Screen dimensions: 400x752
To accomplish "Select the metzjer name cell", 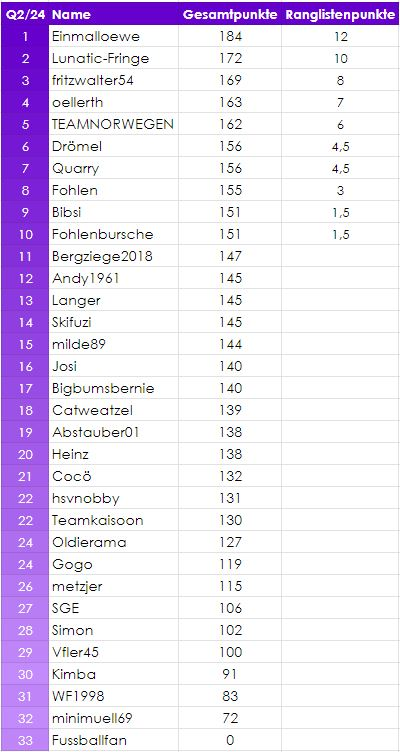I will pyautogui.click(x=114, y=587).
